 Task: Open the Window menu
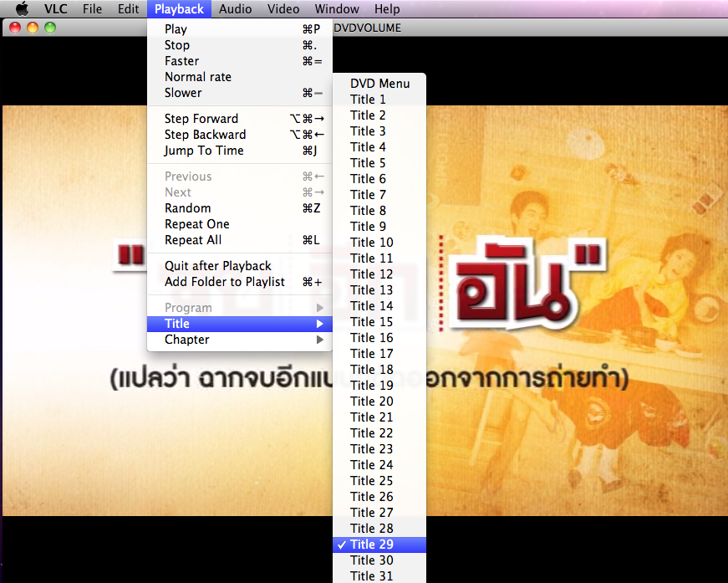coord(337,9)
